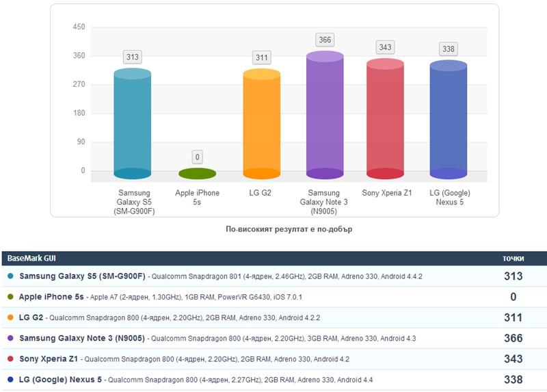Click the purple Galaxy Note 3 bar
This screenshot has height=392, width=547.
tap(325, 115)
